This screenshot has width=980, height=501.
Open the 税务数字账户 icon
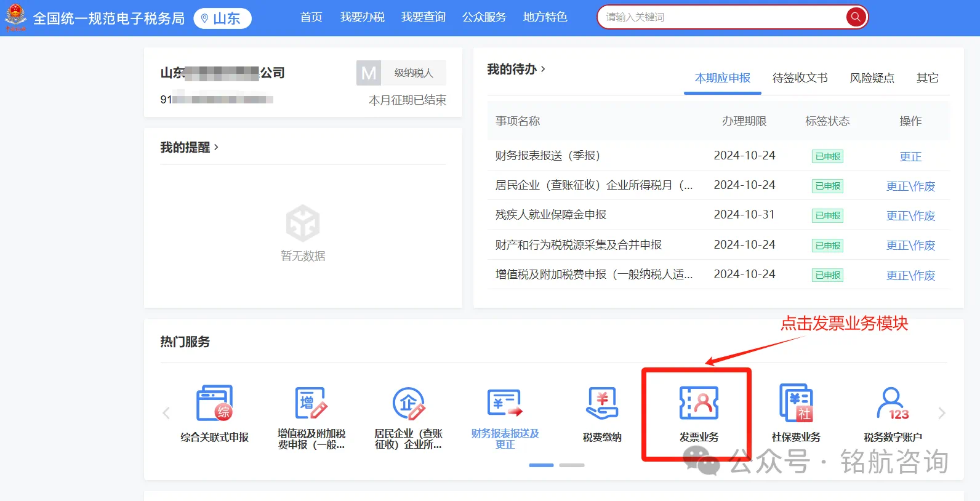point(893,404)
